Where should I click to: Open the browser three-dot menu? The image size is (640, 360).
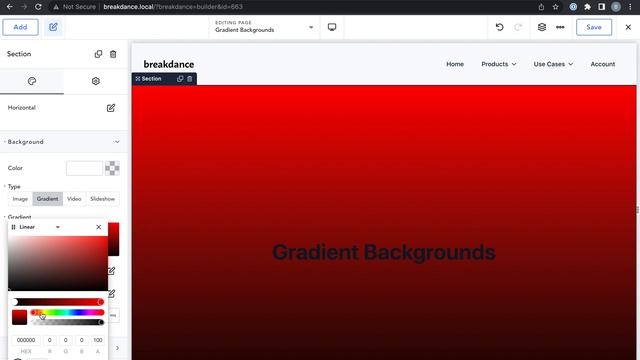630,7
